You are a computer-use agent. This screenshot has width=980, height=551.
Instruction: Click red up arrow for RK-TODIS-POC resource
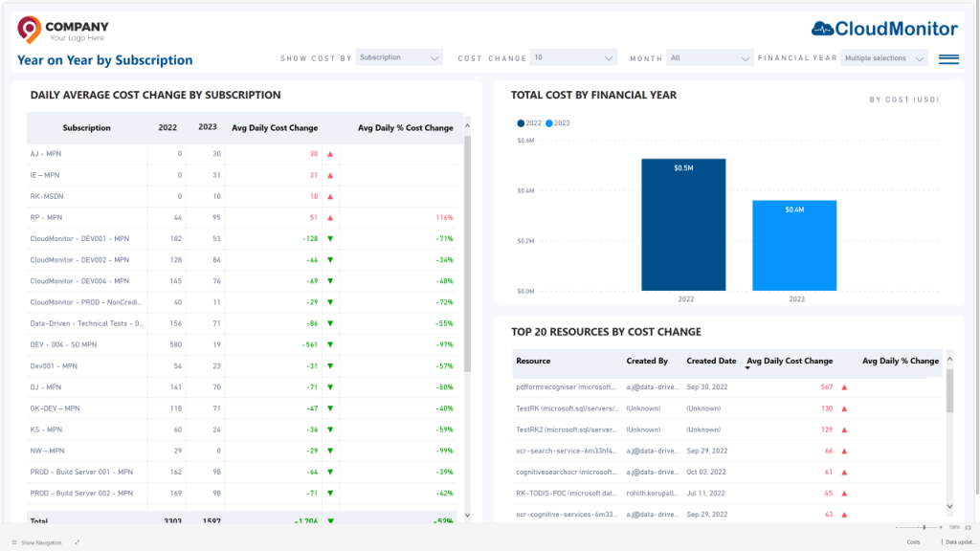click(x=844, y=494)
